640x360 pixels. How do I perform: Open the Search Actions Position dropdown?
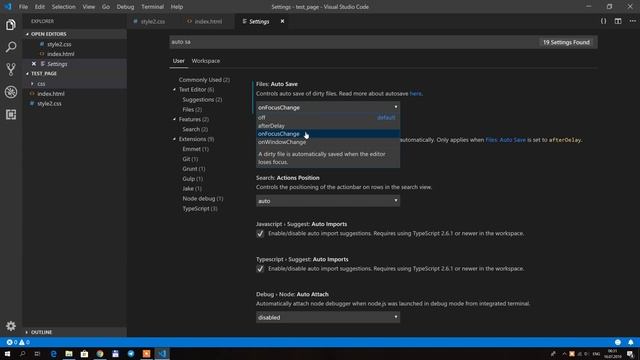[x=328, y=201]
